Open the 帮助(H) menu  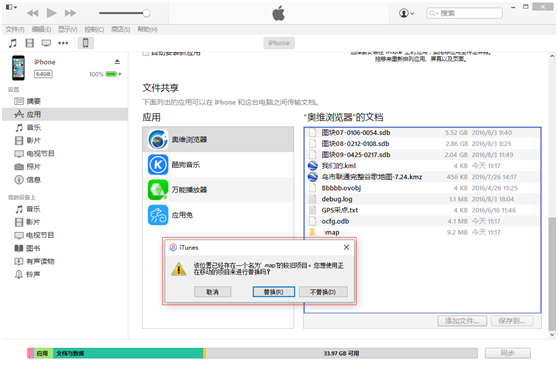tap(147, 30)
